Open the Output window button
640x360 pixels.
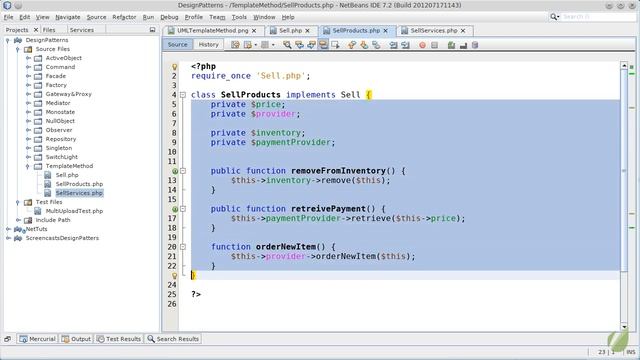[x=76, y=339]
